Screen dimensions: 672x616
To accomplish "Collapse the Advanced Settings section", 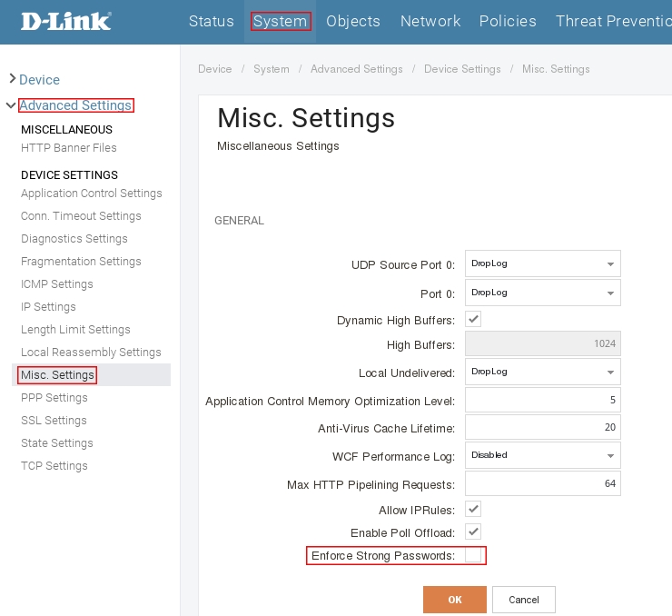I will [x=11, y=105].
